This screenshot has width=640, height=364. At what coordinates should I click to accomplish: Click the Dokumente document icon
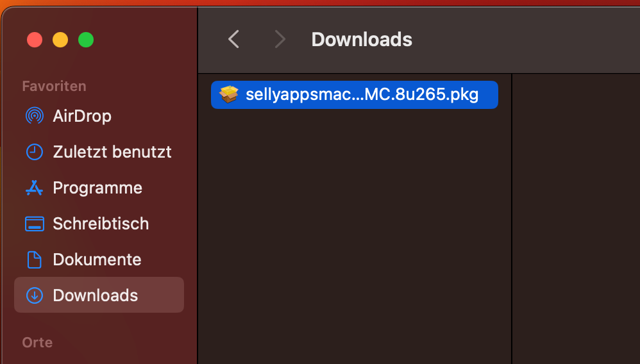[33, 260]
